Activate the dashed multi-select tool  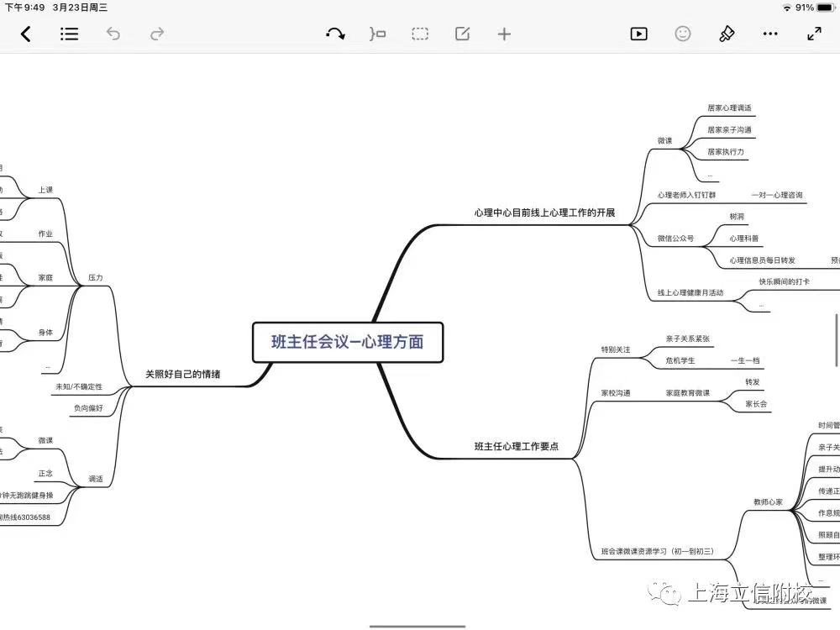[419, 34]
